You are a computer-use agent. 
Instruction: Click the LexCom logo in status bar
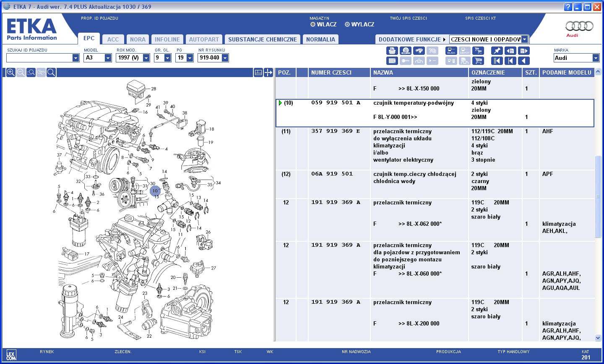pyautogui.click(x=11, y=355)
